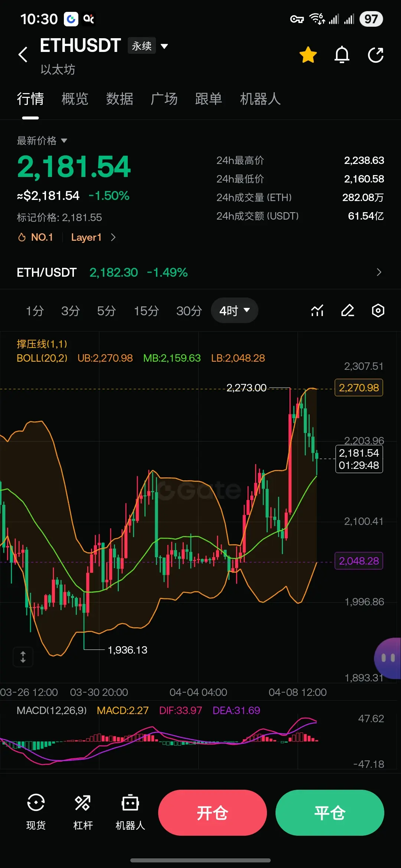The width and height of the screenshot is (401, 868).
Task: Tap the Wi-Fi status icon
Action: coord(317,19)
